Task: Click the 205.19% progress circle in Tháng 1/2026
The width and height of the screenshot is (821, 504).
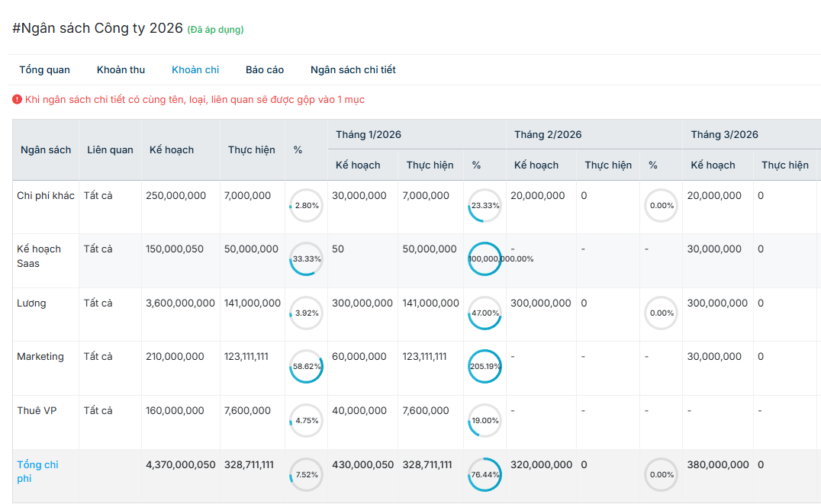Action: coord(485,367)
